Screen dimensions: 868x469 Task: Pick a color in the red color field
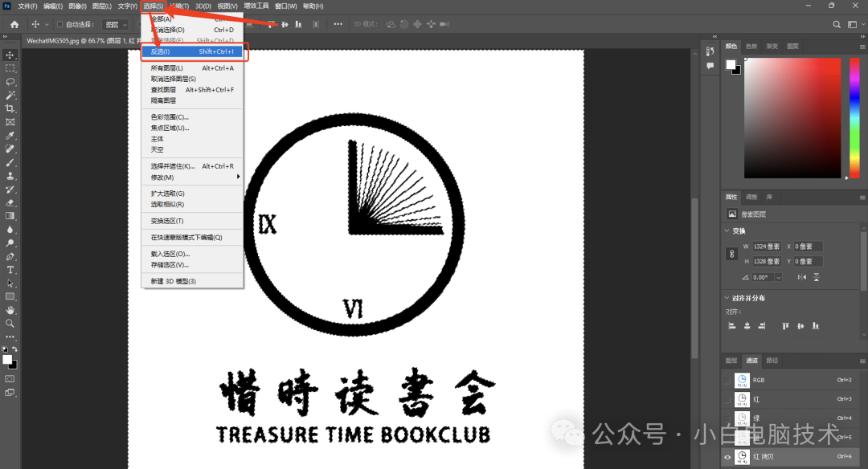pyautogui.click(x=792, y=118)
